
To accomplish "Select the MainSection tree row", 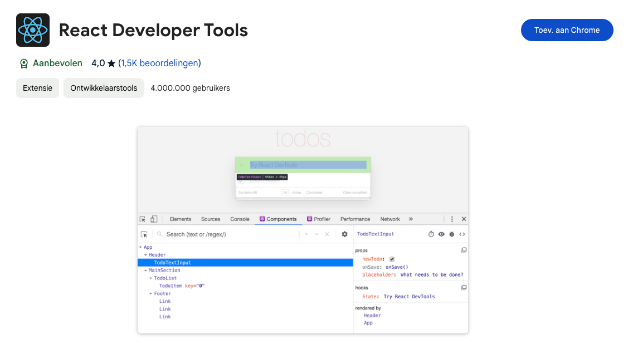I will point(245,270).
